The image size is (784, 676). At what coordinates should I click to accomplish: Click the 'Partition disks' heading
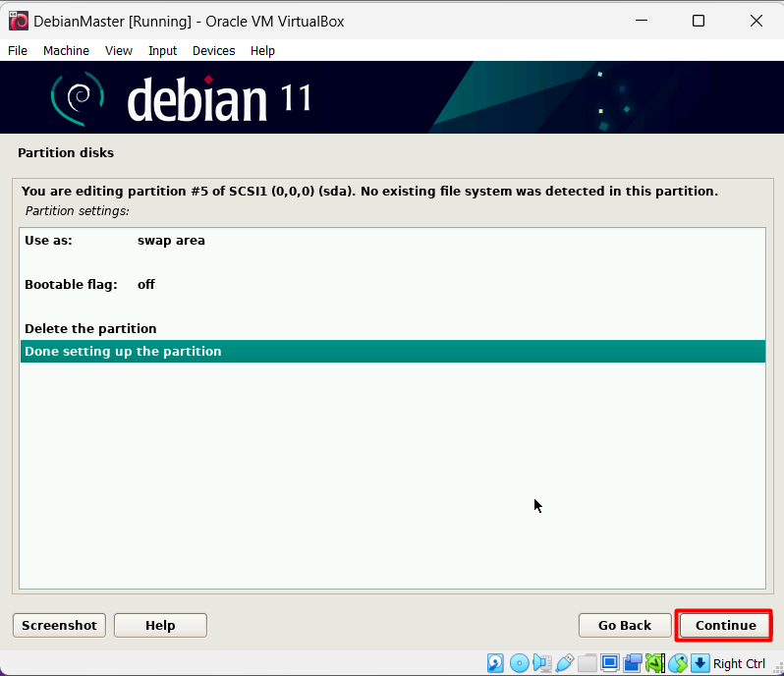tap(66, 152)
